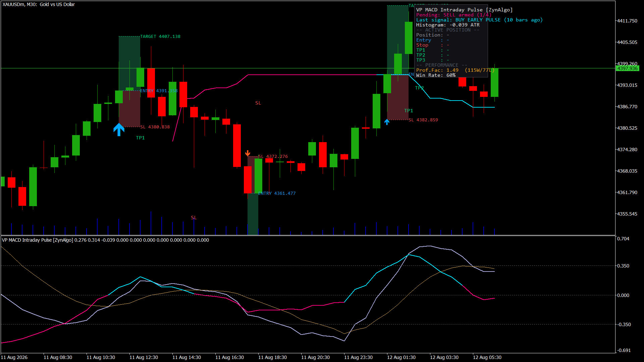
Task: Click the Position row in the dashboard
Action: [433, 35]
